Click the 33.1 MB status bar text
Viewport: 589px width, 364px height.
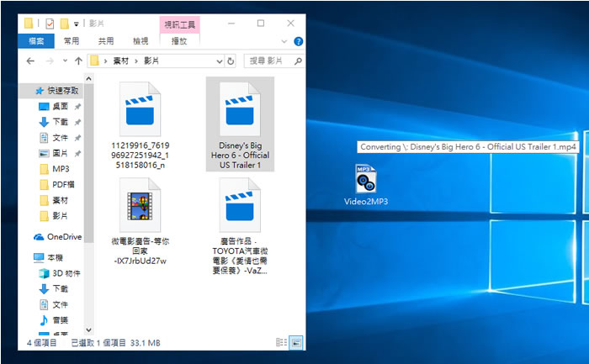[145, 343]
